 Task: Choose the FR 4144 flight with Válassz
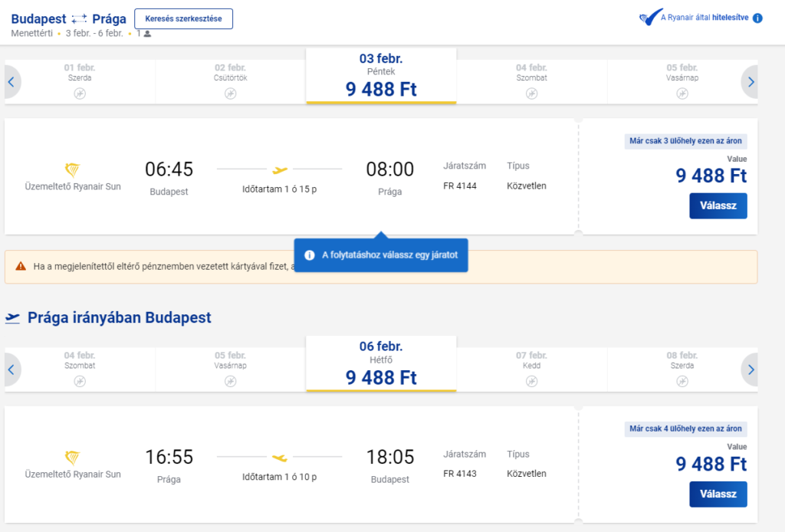pos(718,205)
